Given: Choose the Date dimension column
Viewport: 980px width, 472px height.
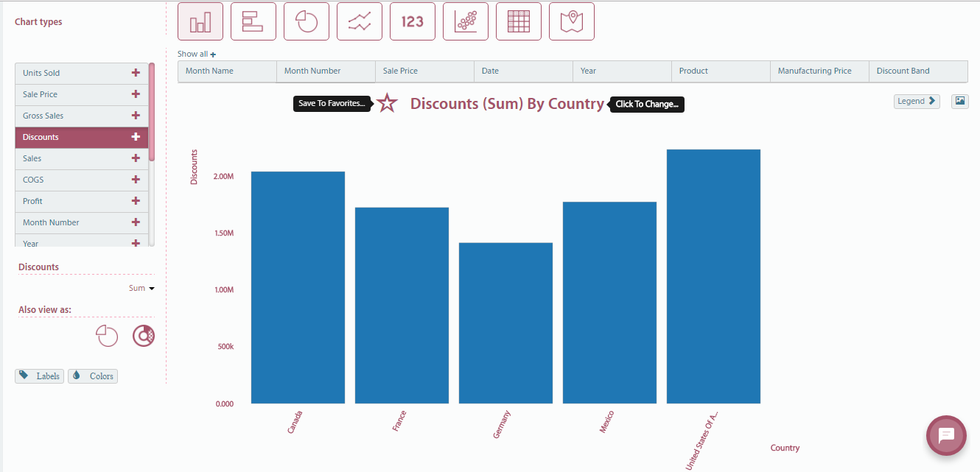Looking at the screenshot, I should pos(523,71).
